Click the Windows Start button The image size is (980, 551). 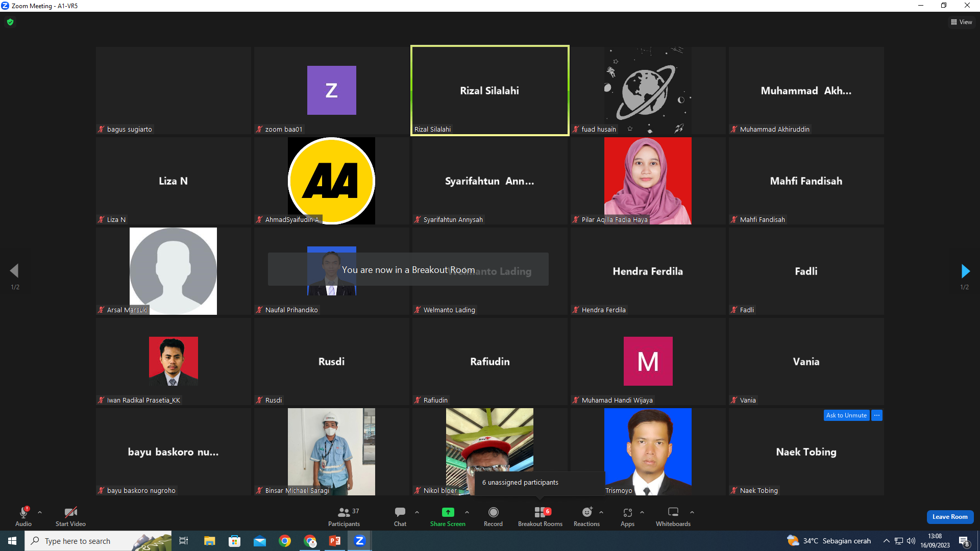pyautogui.click(x=12, y=541)
